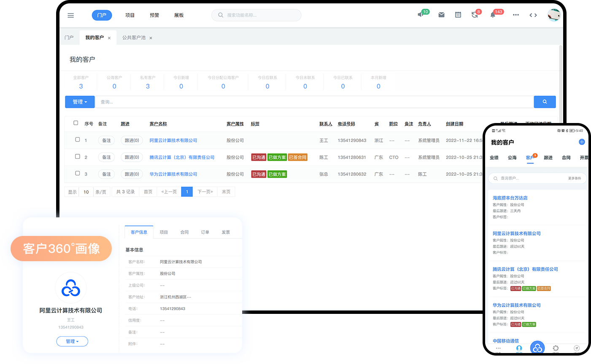Click 跟进(0) button in first row
Image resolution: width=591 pixels, height=364 pixels.
coord(132,140)
